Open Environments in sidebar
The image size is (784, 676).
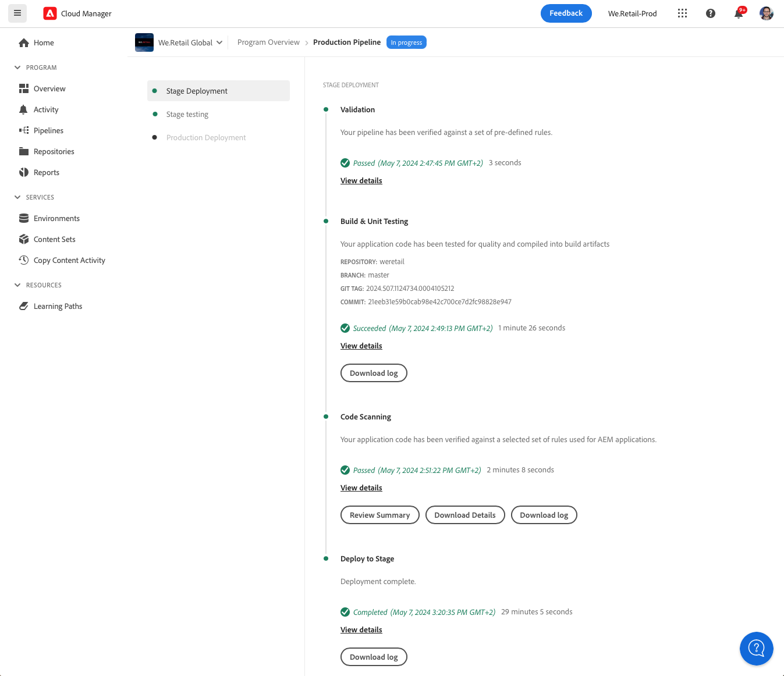(56, 218)
